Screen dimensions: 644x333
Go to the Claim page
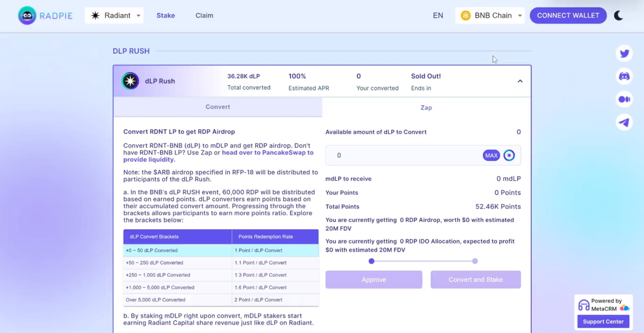click(204, 15)
